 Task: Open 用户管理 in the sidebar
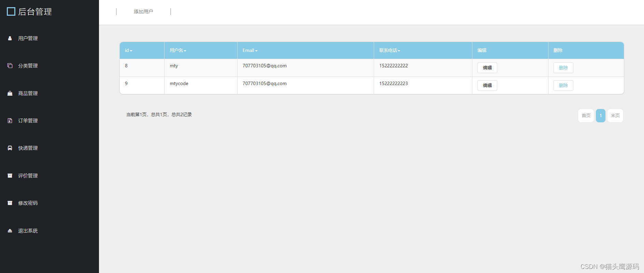coord(28,38)
